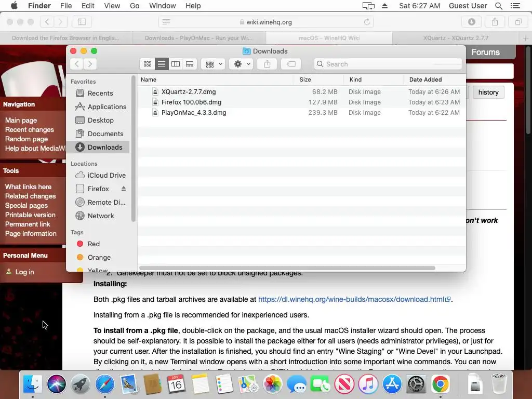Eject the Firefox disk in sidebar
Screen dimensions: 532x399
(124, 188)
